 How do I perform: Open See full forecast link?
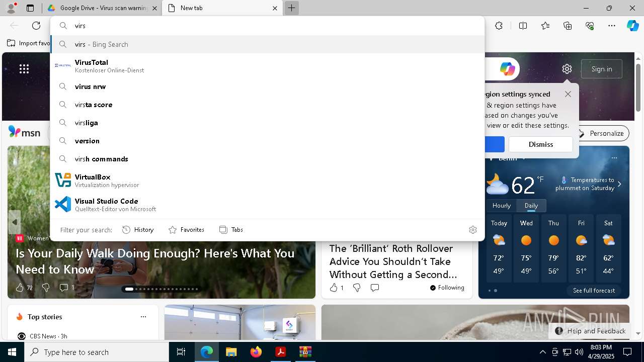click(594, 291)
